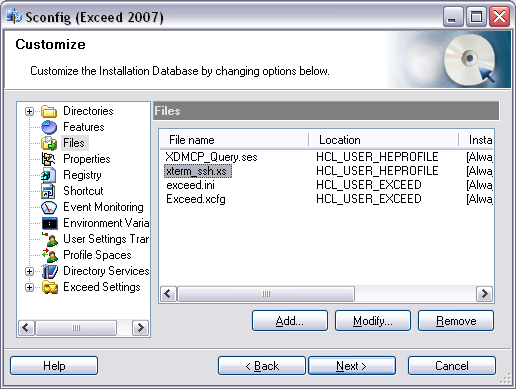Viewport: 516px width, 389px height.
Task: Select Event Monitoring tree item
Action: pos(103,207)
